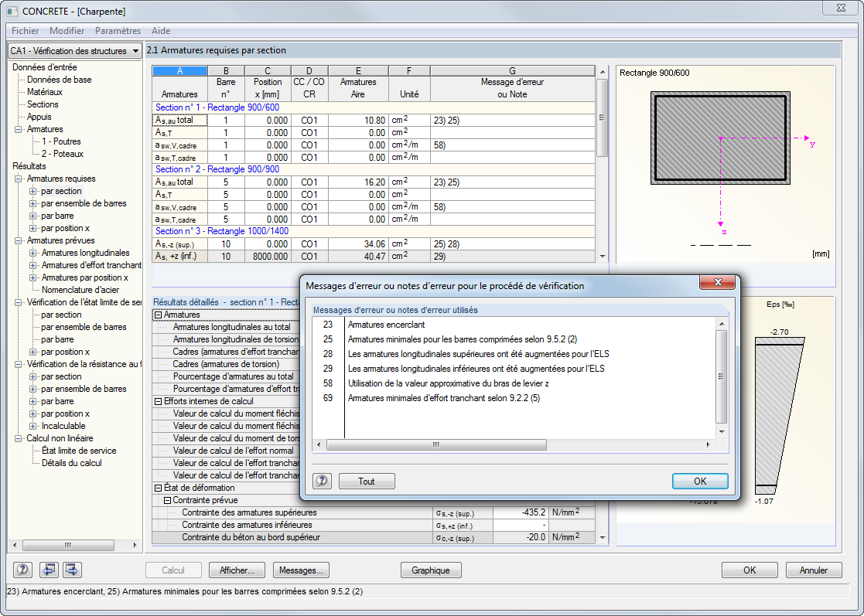The width and height of the screenshot is (864, 616).
Task: Click 'Section n° 3 - Rectangle 1000/1400' row
Action: click(374, 231)
